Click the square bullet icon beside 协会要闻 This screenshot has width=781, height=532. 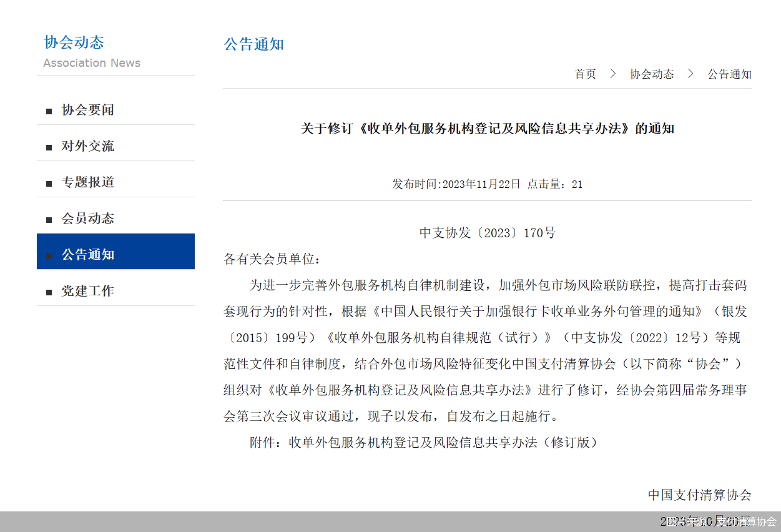coord(49,111)
